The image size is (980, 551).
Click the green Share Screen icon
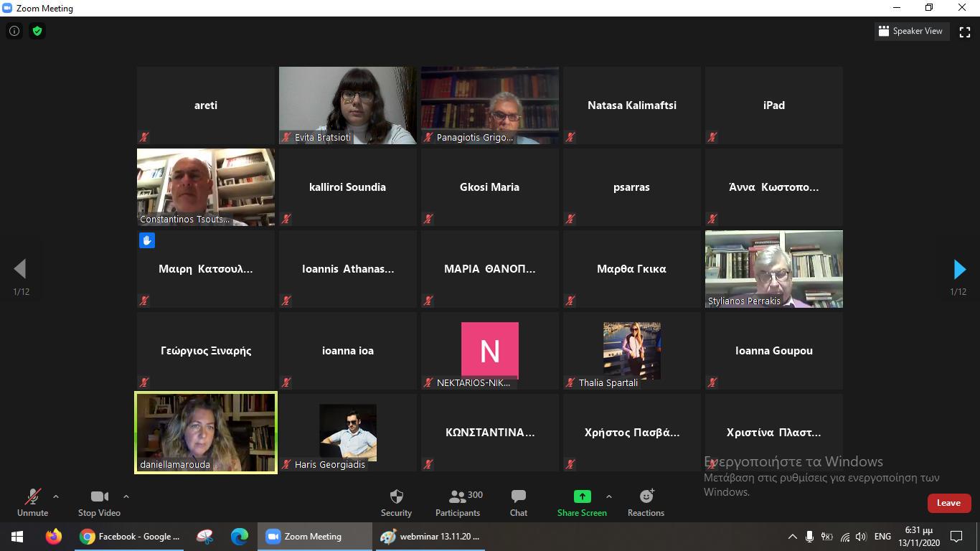pos(582,496)
